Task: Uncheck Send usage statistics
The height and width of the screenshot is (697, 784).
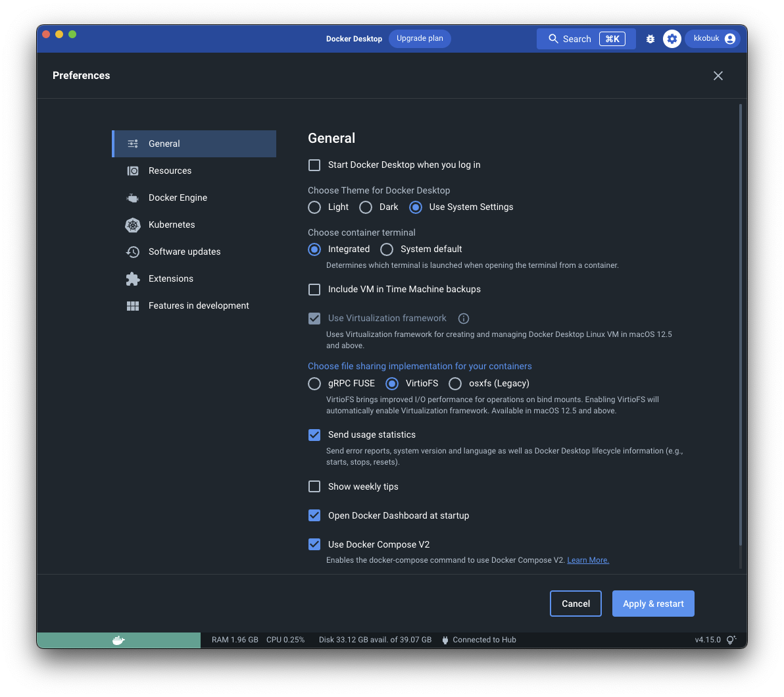Action: (314, 435)
